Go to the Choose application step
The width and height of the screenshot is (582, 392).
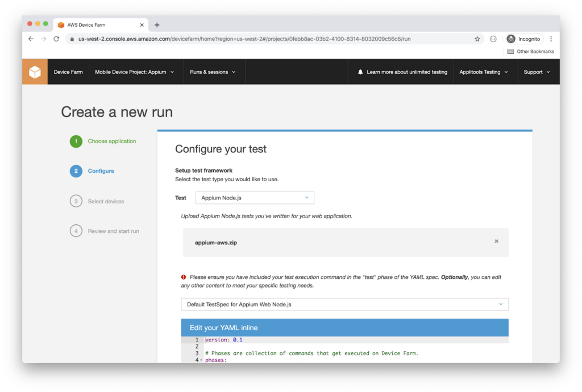click(x=111, y=141)
